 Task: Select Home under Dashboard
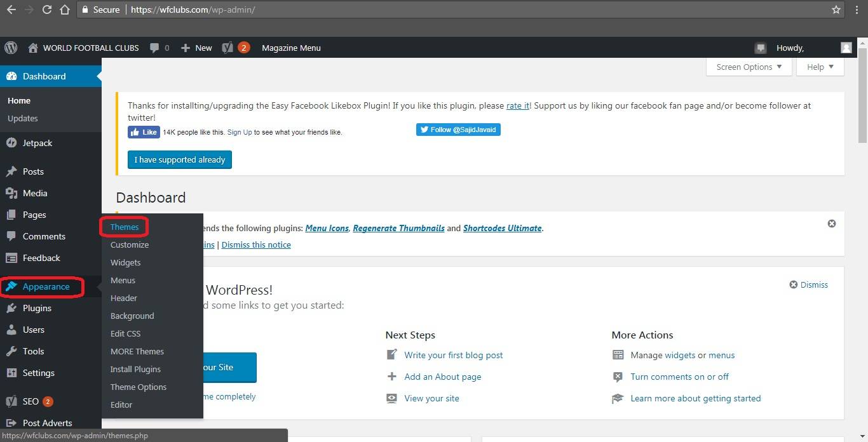point(19,100)
